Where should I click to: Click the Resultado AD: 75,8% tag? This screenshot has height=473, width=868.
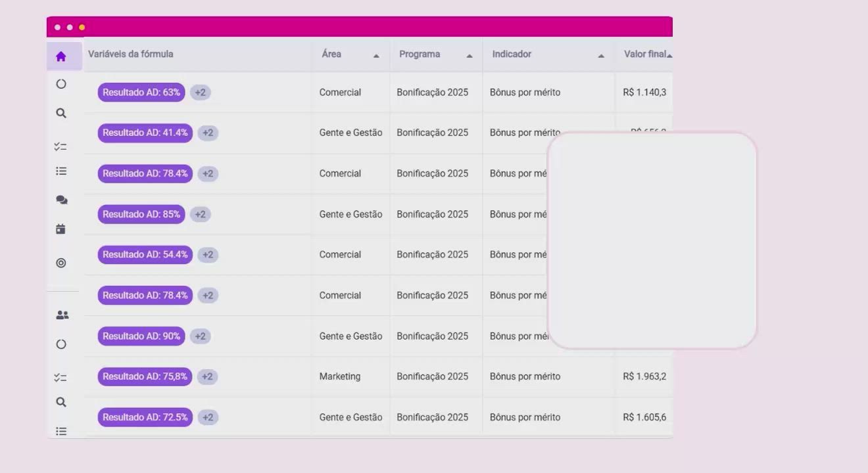(145, 376)
